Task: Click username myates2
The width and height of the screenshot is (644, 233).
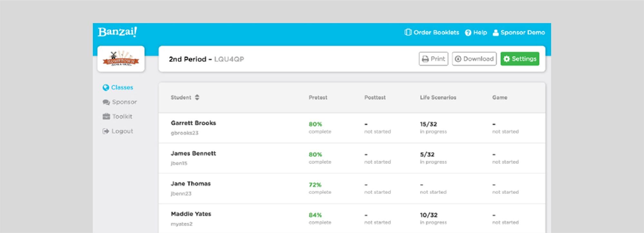Action: (182, 224)
